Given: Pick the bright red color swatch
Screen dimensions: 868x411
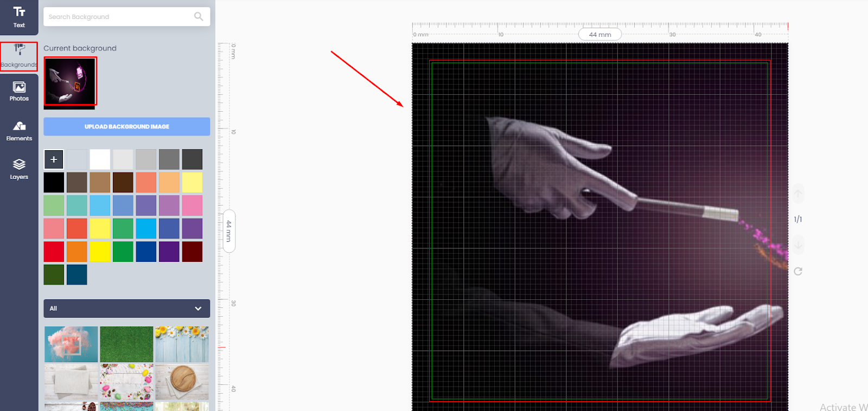Looking at the screenshot, I should tap(54, 252).
